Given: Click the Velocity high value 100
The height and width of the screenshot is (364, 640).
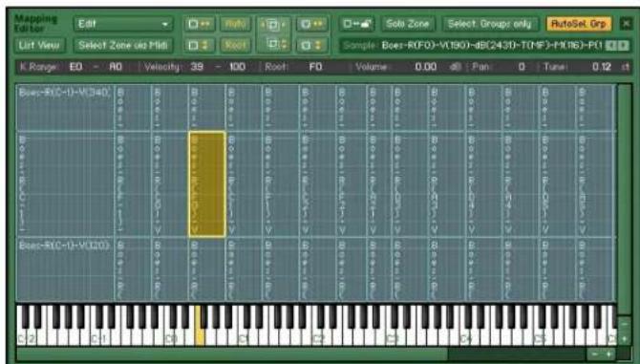Looking at the screenshot, I should coord(237,67).
